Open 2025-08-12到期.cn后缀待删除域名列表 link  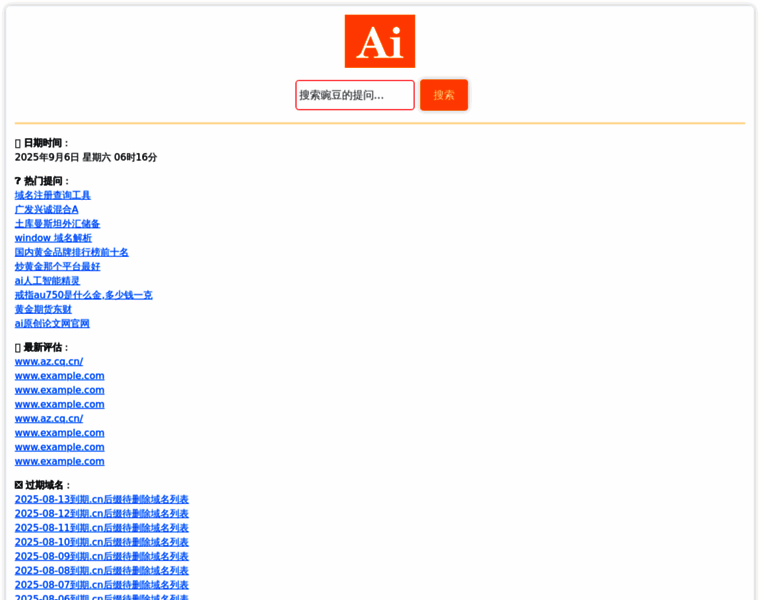point(102,513)
